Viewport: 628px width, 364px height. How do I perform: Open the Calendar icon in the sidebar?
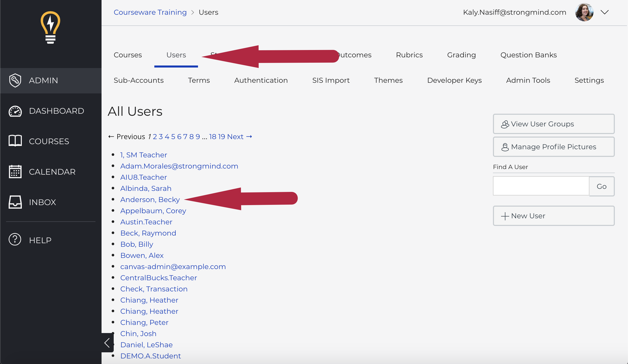[15, 172]
